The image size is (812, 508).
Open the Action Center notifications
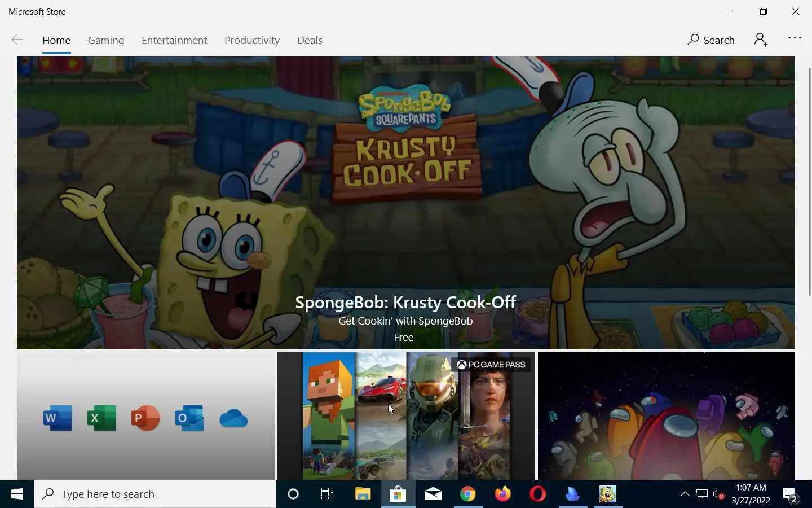pyautogui.click(x=790, y=495)
